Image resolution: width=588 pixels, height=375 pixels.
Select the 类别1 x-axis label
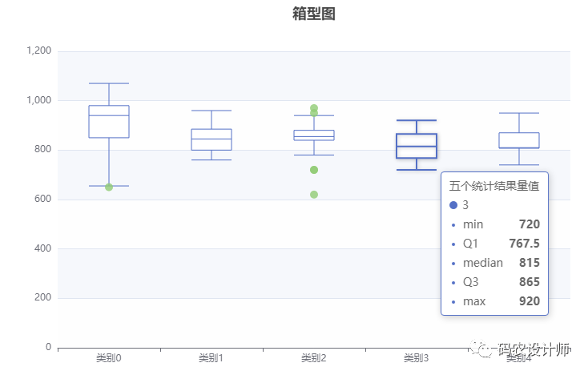click(211, 358)
